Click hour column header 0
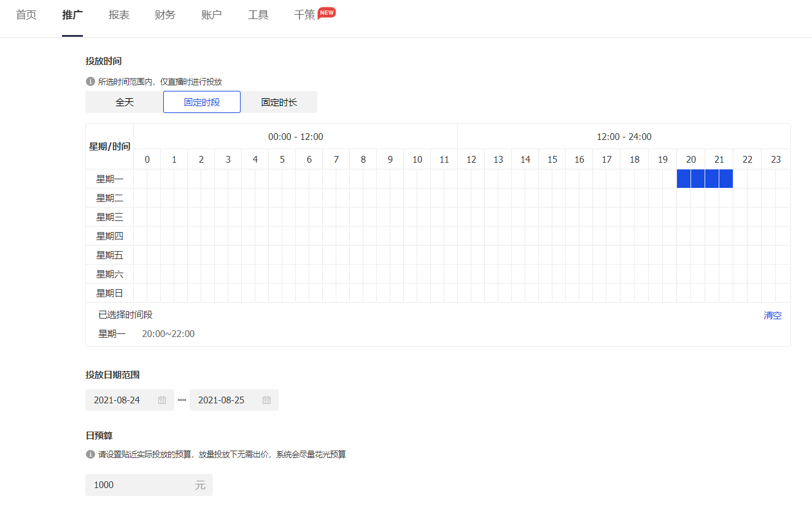 coord(147,160)
